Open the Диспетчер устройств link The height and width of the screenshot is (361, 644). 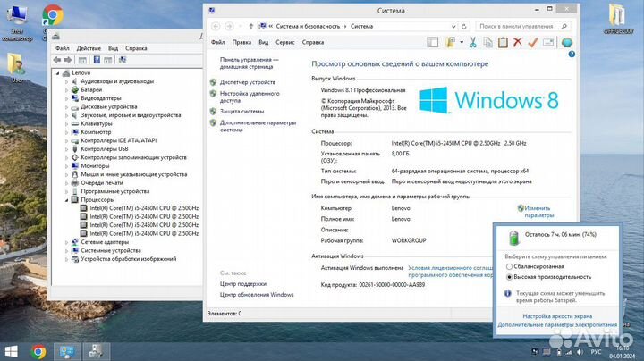247,82
